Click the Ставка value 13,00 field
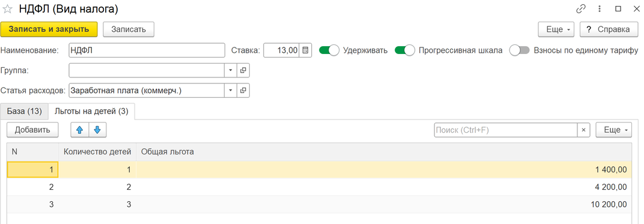The width and height of the screenshot is (644, 224). [x=281, y=50]
